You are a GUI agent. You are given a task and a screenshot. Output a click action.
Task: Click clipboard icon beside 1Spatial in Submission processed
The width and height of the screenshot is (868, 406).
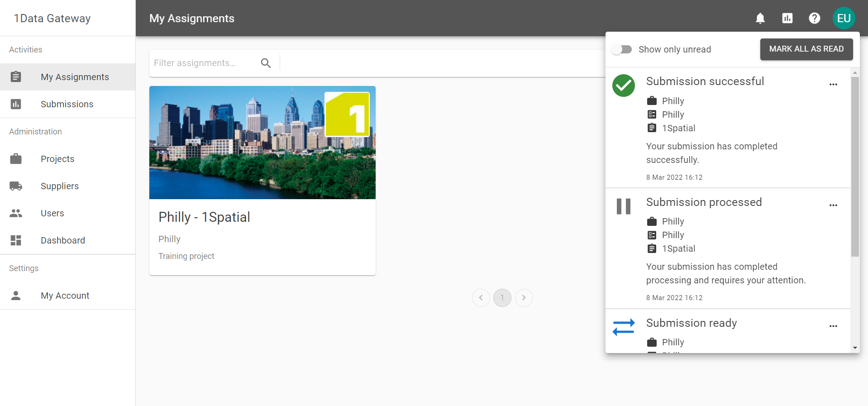click(652, 248)
